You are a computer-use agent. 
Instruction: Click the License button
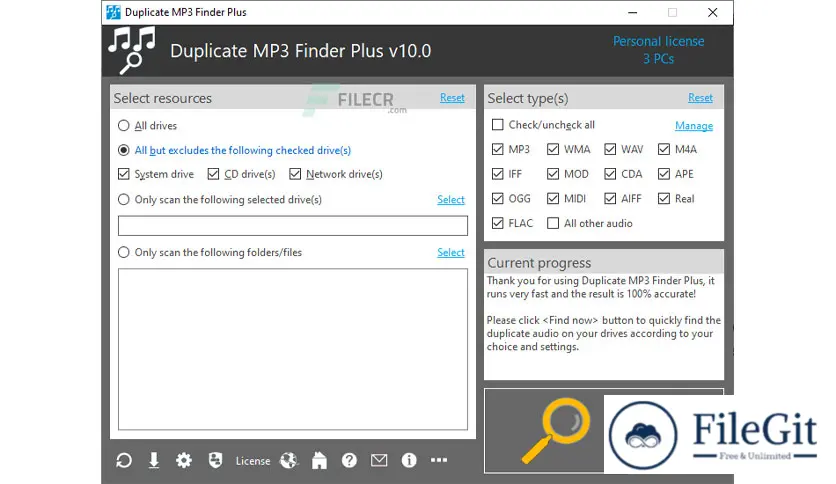(253, 461)
